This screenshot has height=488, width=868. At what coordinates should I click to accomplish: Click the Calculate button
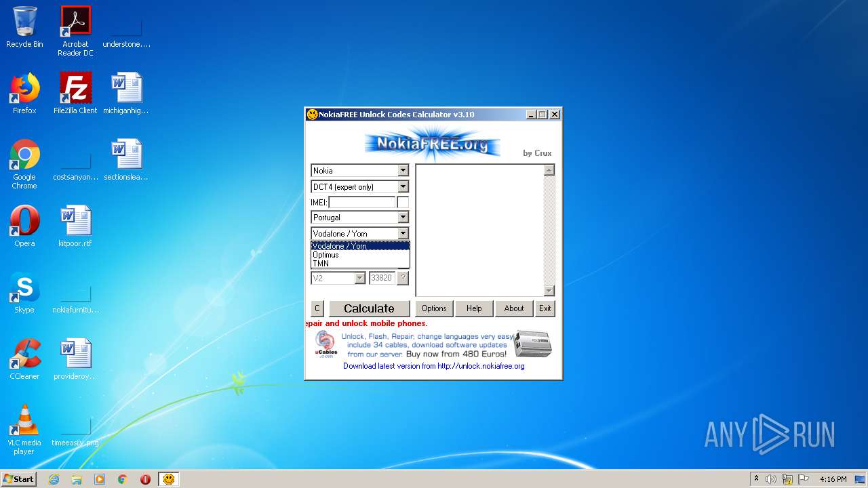(x=369, y=308)
